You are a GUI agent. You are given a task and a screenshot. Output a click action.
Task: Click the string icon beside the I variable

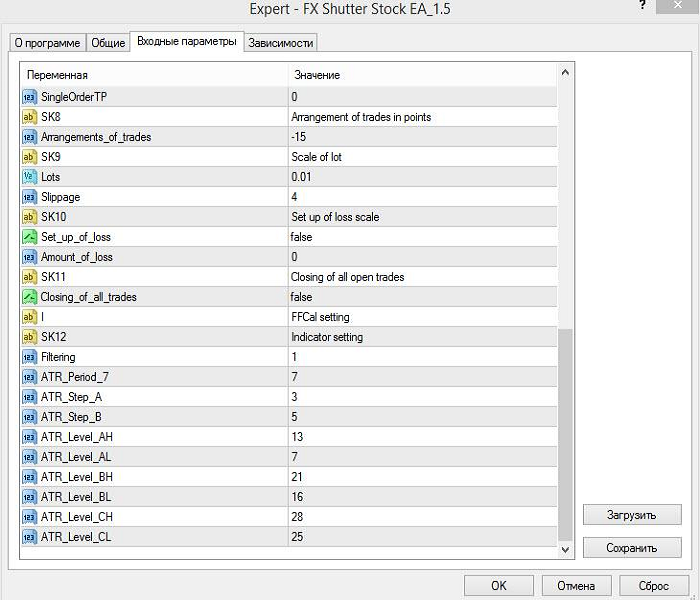[x=29, y=317]
